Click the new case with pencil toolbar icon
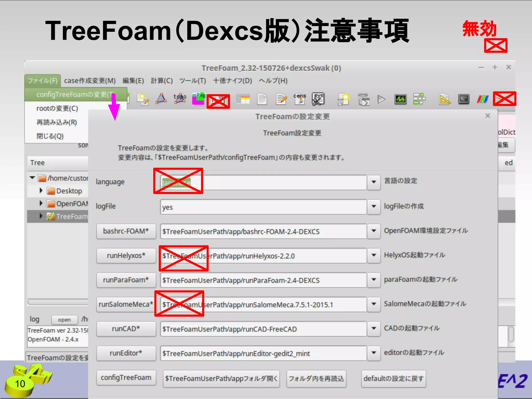532x399 pixels. coord(143,99)
